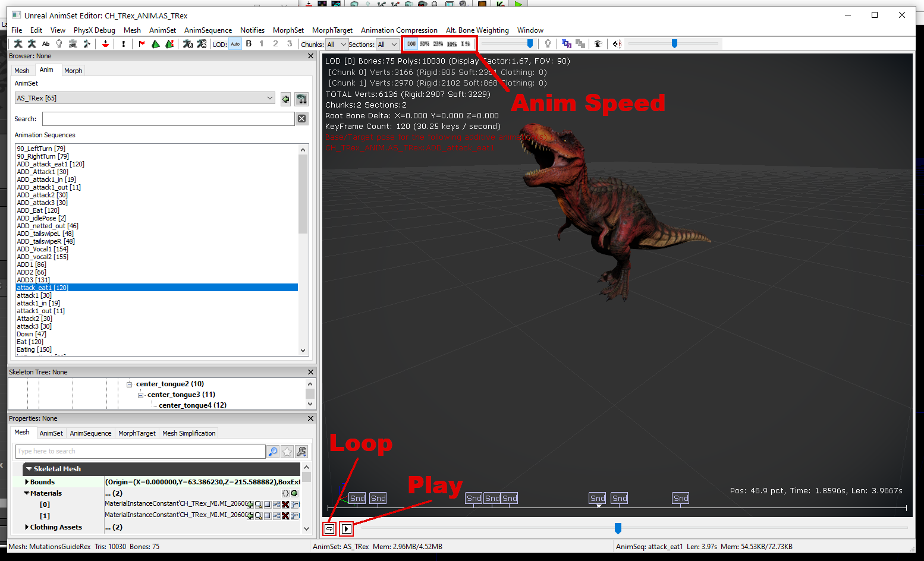This screenshot has height=561, width=924.
Task: Click the animation timeline scrub slider handle
Action: coord(618,528)
